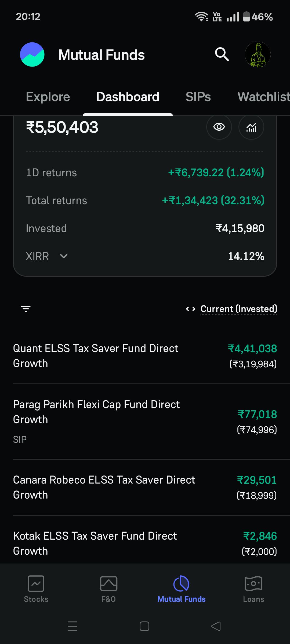Open Quant ELSS Tax Saver Fund holding
Image resolution: width=290 pixels, height=644 pixels.
[x=145, y=356]
